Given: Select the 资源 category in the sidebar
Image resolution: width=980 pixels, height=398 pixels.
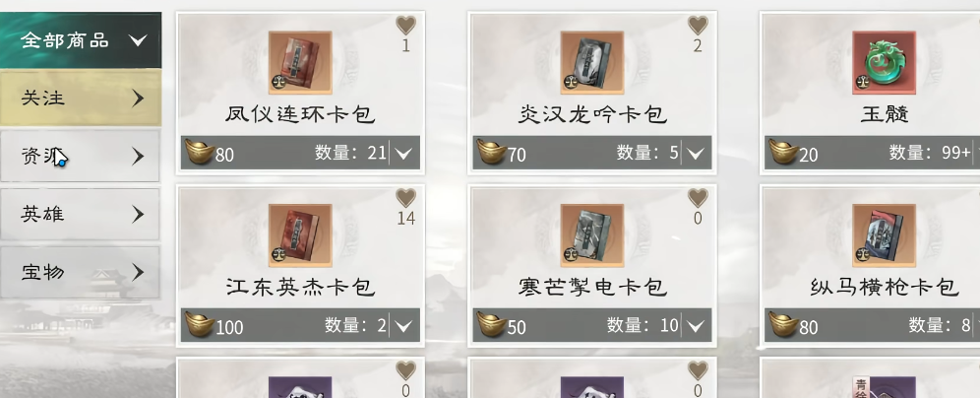Looking at the screenshot, I should 80,156.
